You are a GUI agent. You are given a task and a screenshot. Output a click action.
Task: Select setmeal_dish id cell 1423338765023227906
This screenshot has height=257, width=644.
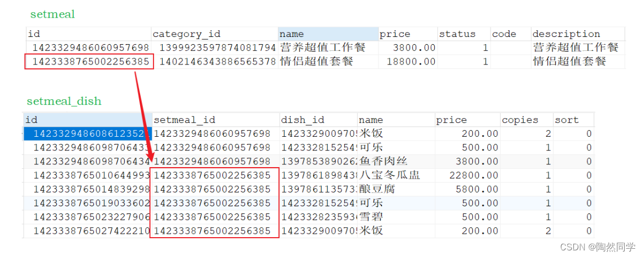coord(88,217)
